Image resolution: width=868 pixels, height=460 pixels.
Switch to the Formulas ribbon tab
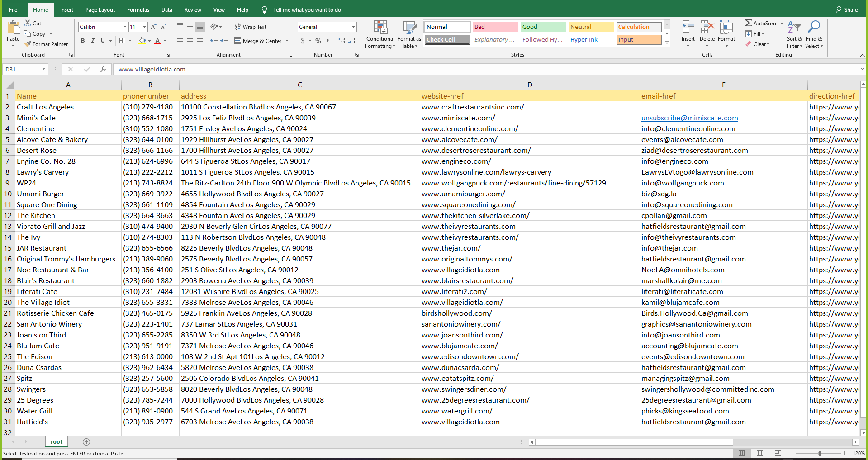pos(138,9)
